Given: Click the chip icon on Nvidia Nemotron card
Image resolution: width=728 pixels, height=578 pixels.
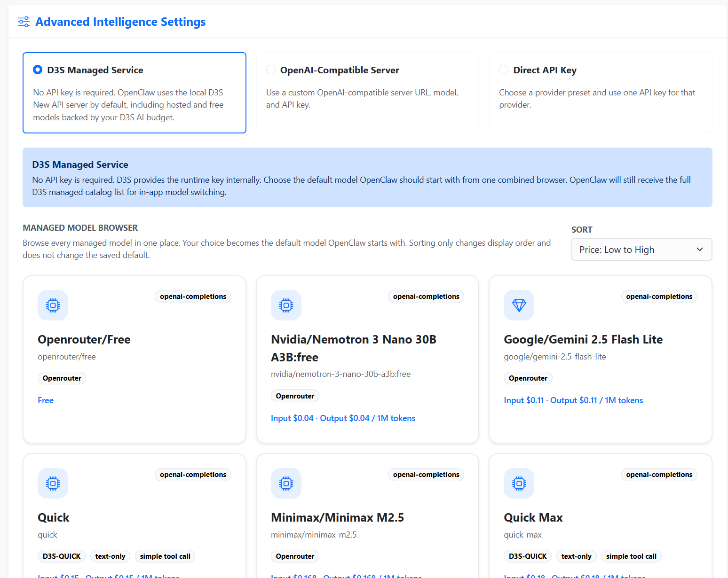Looking at the screenshot, I should coord(286,305).
